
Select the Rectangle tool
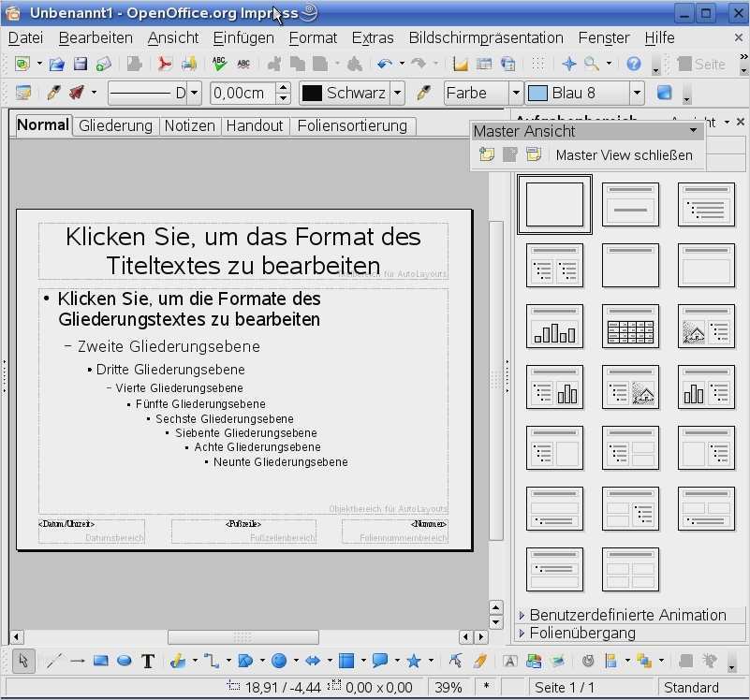coord(99,661)
